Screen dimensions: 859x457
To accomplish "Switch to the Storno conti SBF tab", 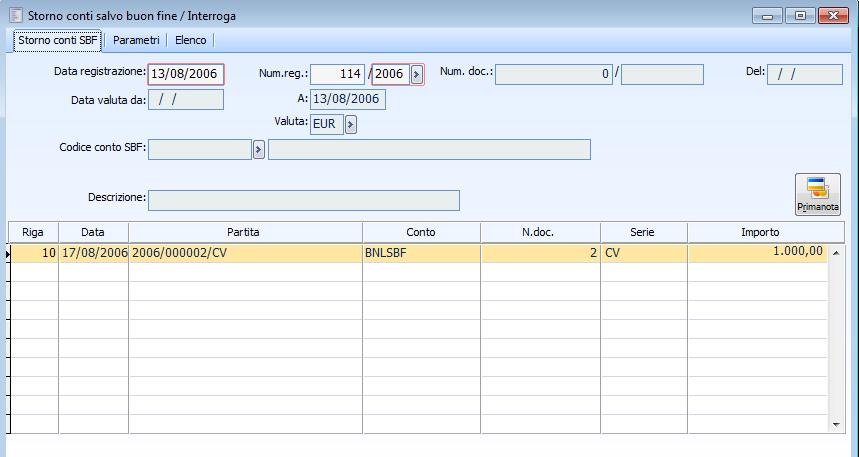I will [x=58, y=41].
